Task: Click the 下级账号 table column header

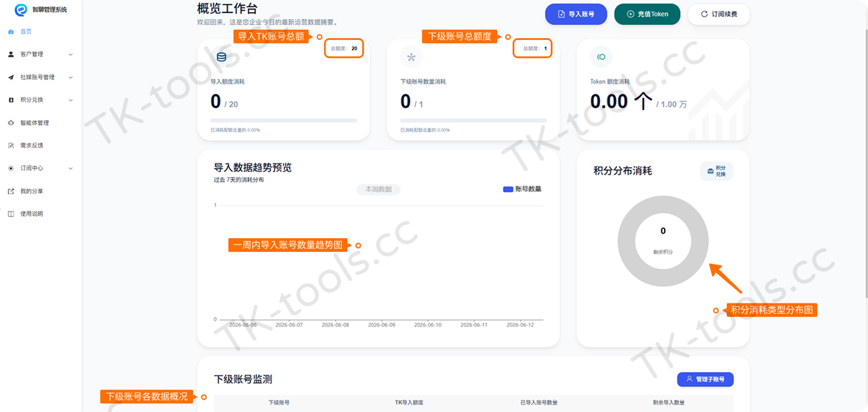Action: tap(279, 402)
